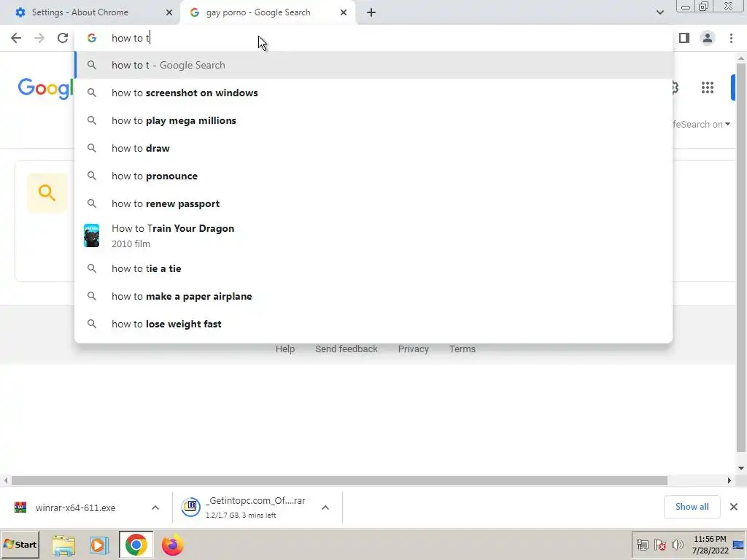Open the Privacy link
This screenshot has height=560, width=747.
tap(414, 349)
